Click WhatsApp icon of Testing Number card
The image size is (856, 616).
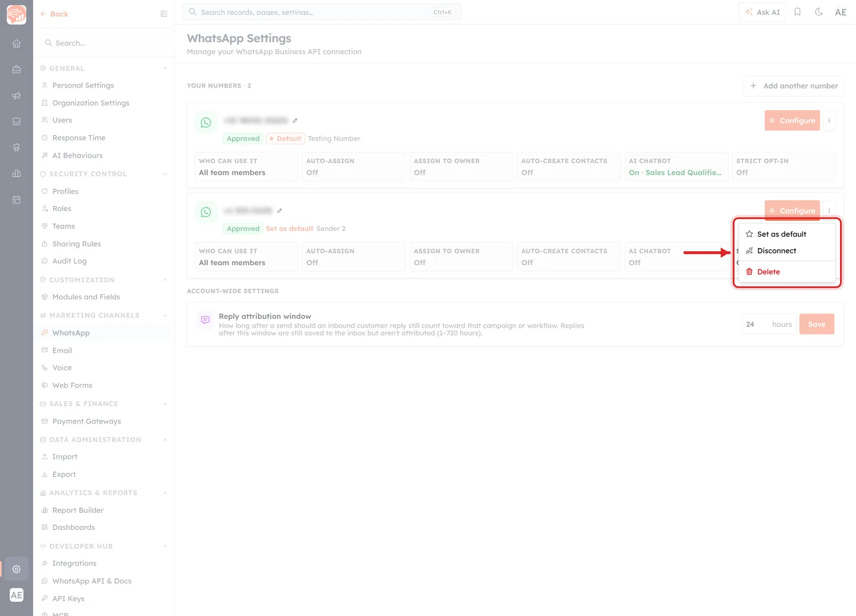click(206, 122)
